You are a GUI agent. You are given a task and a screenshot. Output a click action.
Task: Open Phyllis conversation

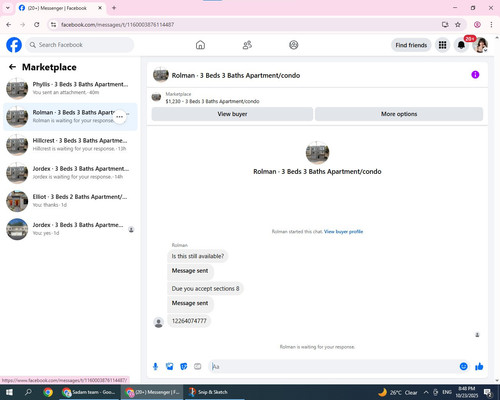[70, 88]
